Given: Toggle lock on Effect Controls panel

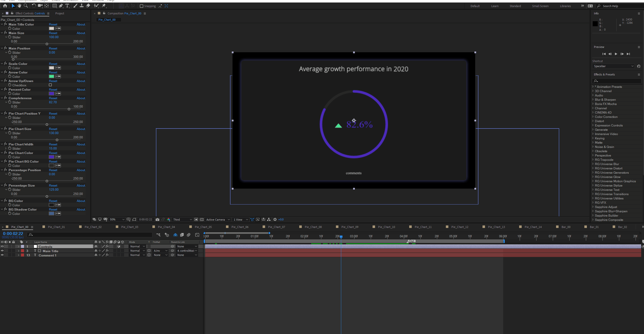Looking at the screenshot, I should pos(12,13).
